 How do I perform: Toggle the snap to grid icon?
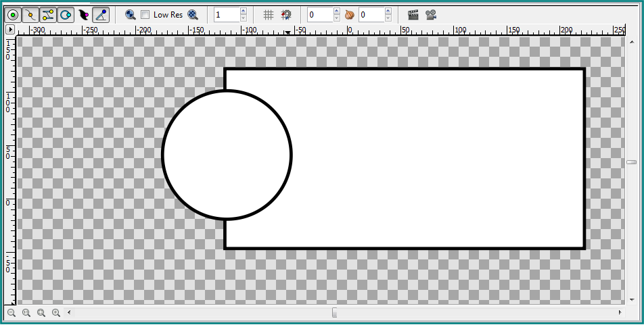286,15
